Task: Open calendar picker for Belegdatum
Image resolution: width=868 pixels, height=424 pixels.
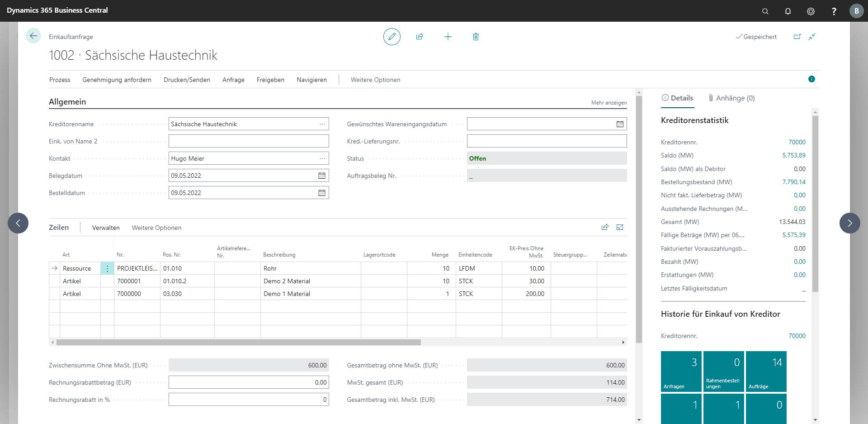Action: coord(322,176)
